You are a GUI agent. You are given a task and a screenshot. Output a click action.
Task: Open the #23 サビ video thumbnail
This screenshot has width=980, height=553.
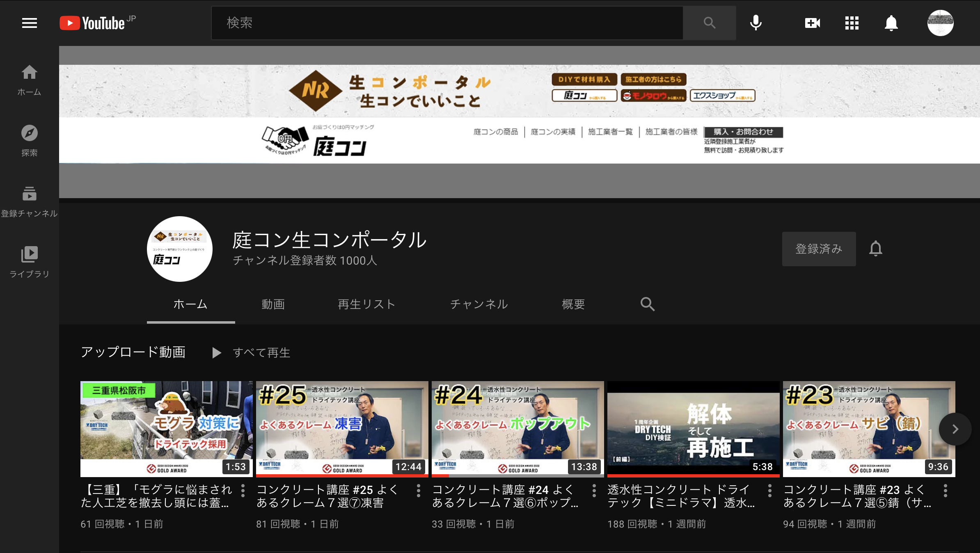869,429
